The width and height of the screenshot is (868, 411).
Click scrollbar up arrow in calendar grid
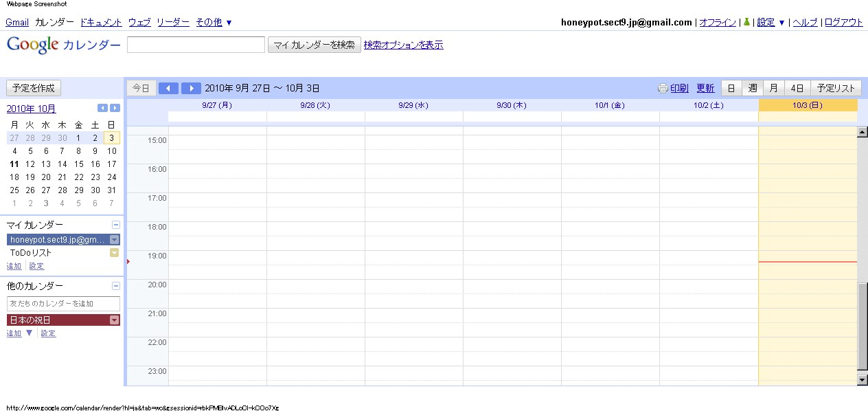pos(862,131)
